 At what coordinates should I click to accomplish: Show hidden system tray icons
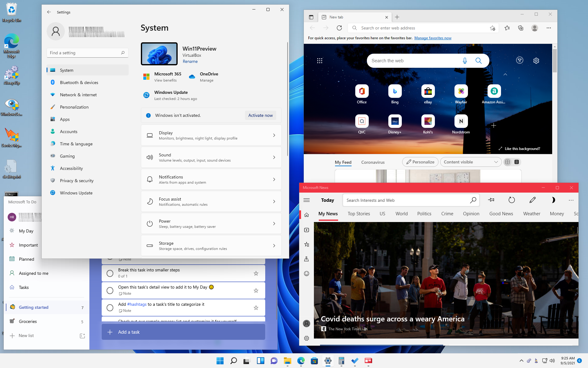(x=521, y=361)
